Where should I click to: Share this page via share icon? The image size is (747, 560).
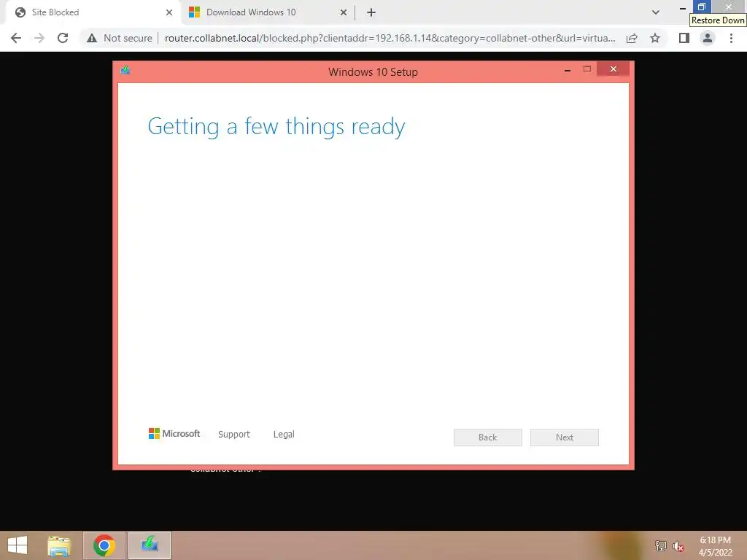[x=632, y=38]
